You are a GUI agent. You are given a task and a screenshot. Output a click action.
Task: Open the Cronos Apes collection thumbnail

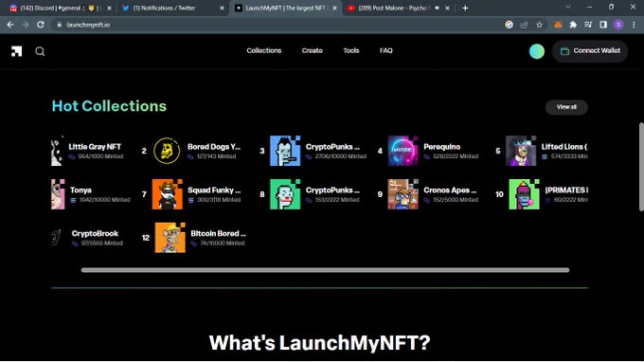(402, 194)
